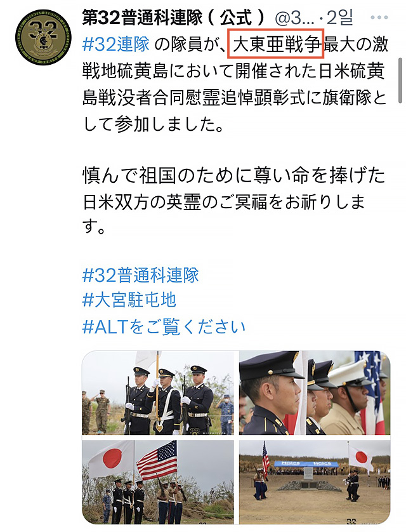This screenshot has width=406, height=532.
Task: Click the tweet text about 硫黄島 ceremony
Action: click(235, 84)
